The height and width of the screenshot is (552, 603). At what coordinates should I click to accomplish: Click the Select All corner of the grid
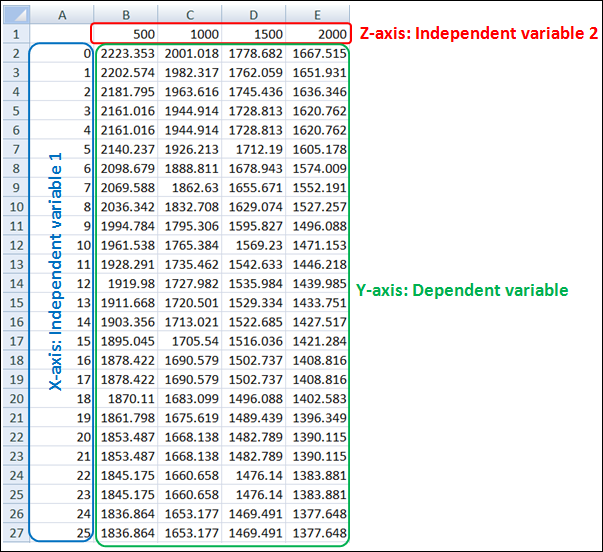(14, 13)
